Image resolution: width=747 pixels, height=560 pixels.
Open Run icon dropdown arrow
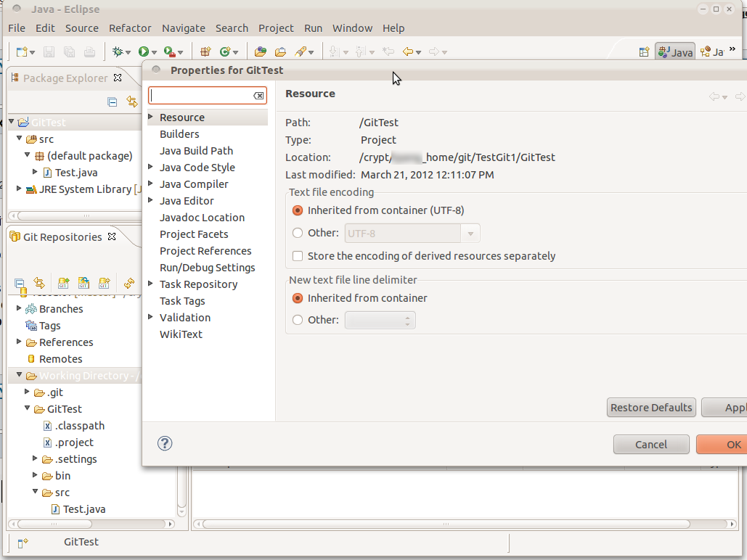click(x=155, y=52)
